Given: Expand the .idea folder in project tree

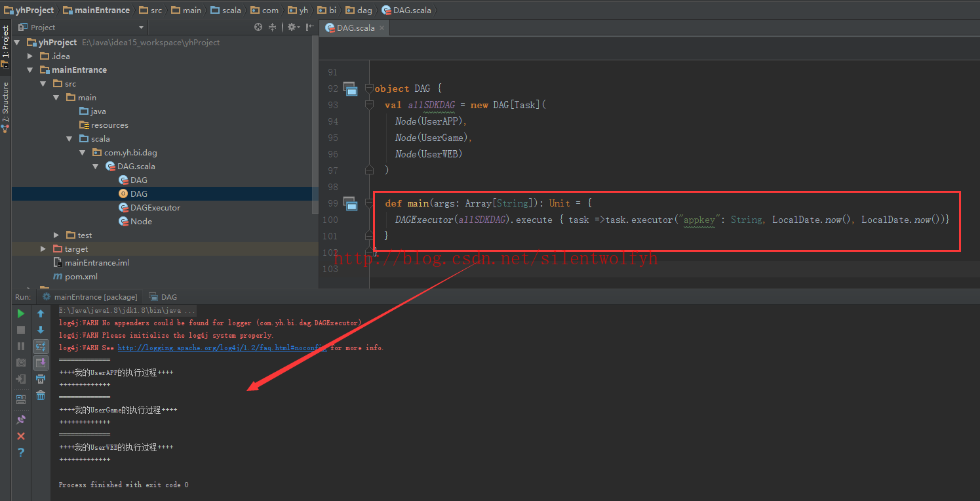Looking at the screenshot, I should (x=30, y=56).
